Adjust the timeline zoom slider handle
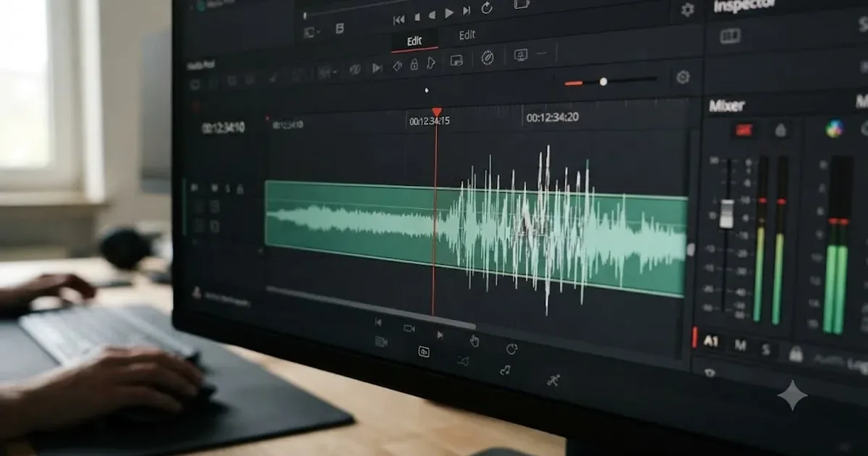868x456 pixels. click(x=603, y=82)
